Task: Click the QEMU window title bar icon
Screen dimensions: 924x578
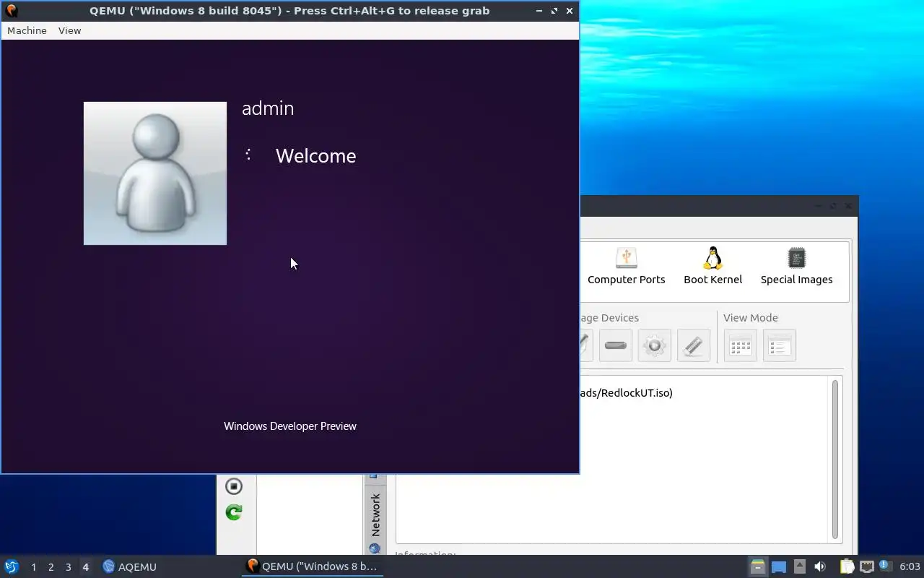Action: coord(11,11)
